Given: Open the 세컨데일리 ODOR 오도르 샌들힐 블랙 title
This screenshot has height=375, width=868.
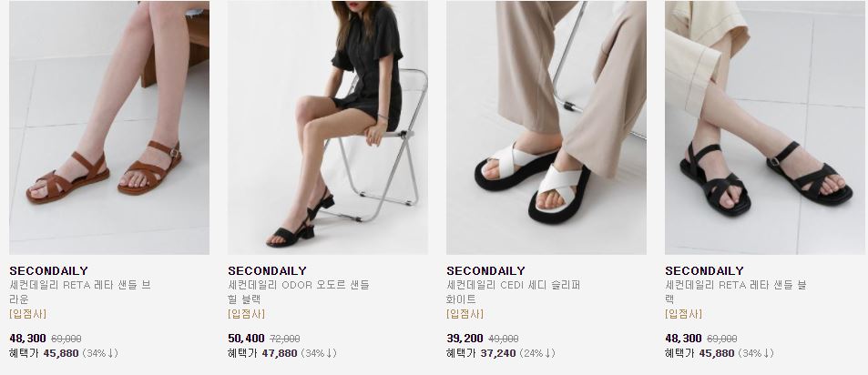Looking at the screenshot, I should (x=299, y=292).
